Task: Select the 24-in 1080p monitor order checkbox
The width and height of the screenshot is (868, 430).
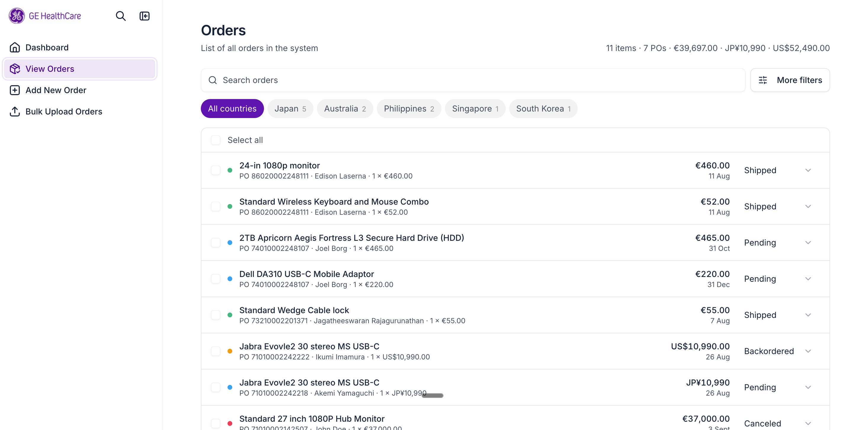Action: [x=216, y=170]
